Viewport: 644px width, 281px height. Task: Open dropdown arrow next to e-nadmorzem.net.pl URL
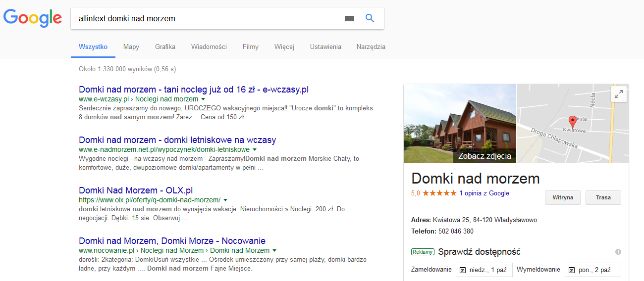tap(255, 149)
